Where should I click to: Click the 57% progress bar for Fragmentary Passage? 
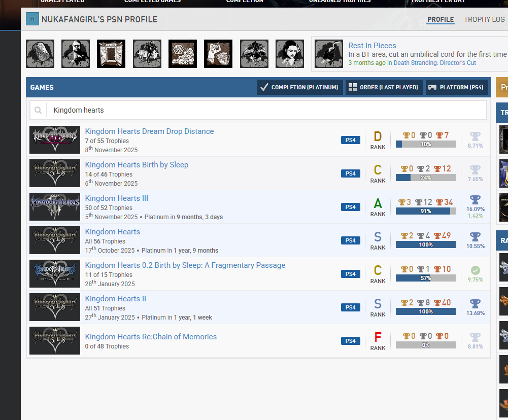426,278
